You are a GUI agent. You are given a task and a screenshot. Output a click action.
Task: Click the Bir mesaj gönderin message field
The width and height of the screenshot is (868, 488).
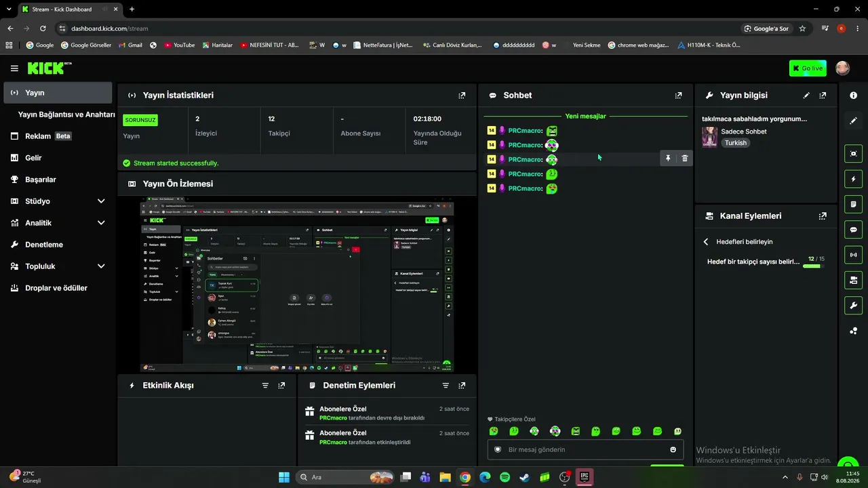pyautogui.click(x=585, y=449)
